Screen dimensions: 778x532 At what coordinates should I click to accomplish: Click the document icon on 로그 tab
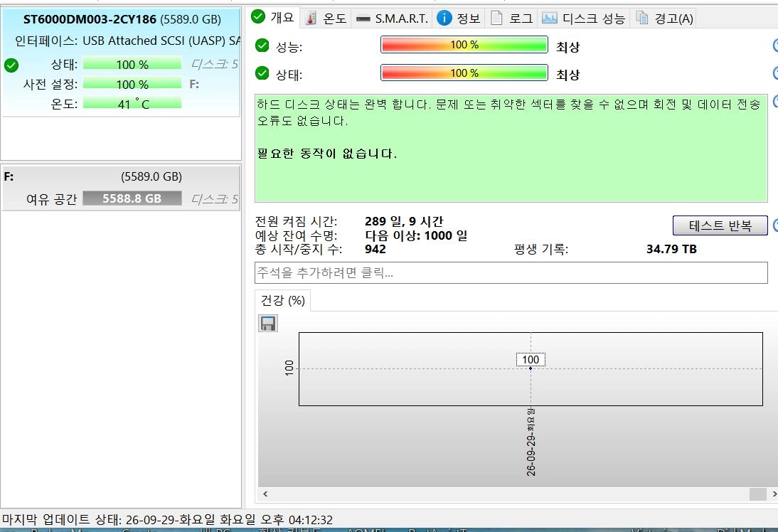[496, 18]
